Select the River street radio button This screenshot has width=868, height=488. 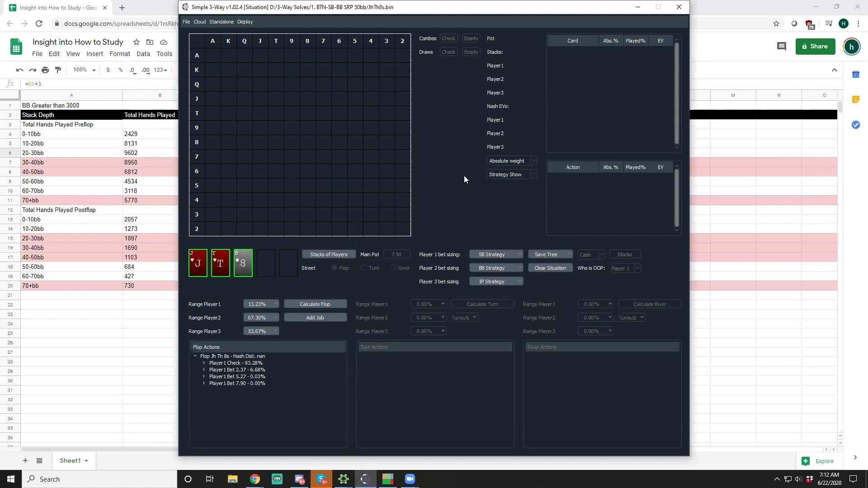tap(394, 267)
